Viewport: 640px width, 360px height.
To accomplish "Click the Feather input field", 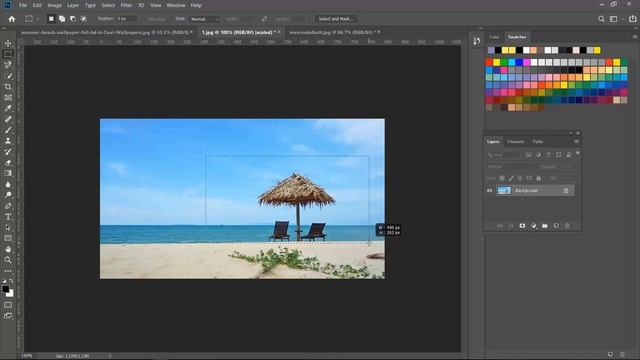I will coord(127,19).
